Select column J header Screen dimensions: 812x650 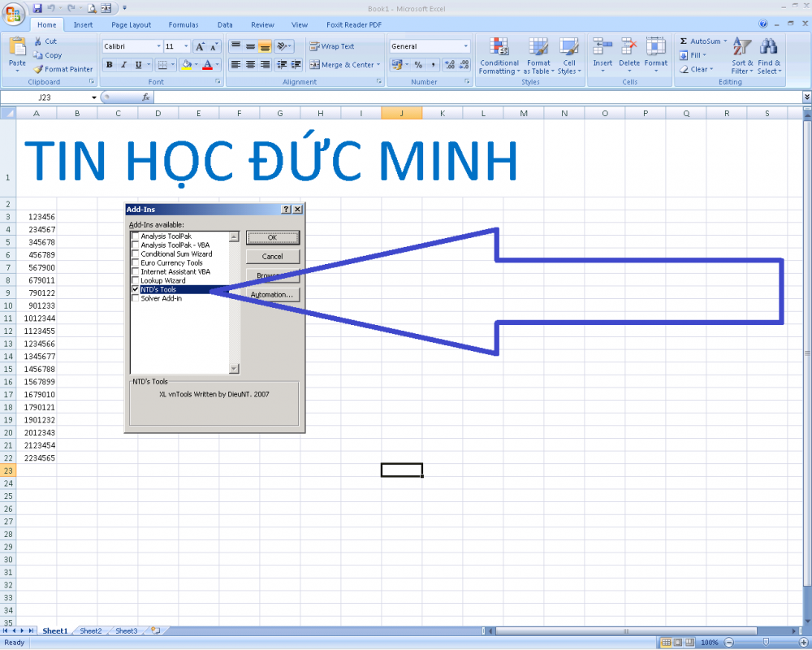coord(402,113)
